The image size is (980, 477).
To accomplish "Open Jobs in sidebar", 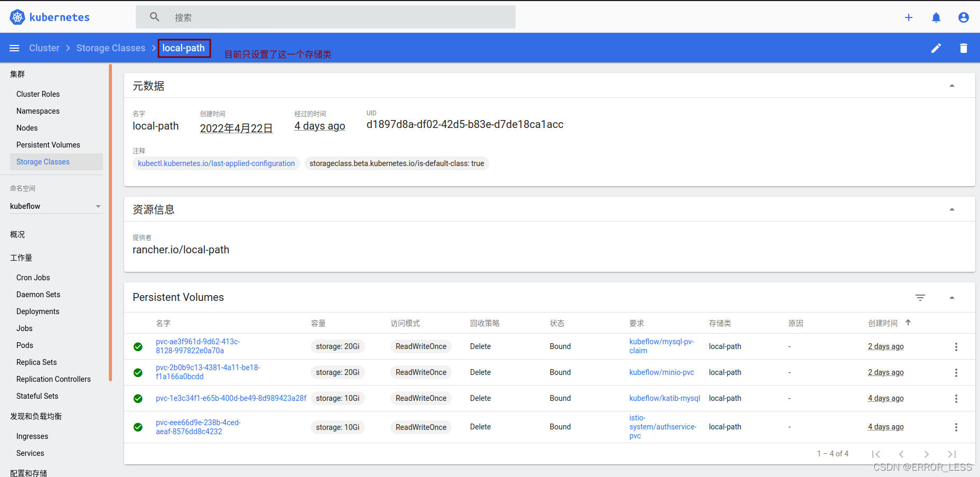I will [24, 328].
